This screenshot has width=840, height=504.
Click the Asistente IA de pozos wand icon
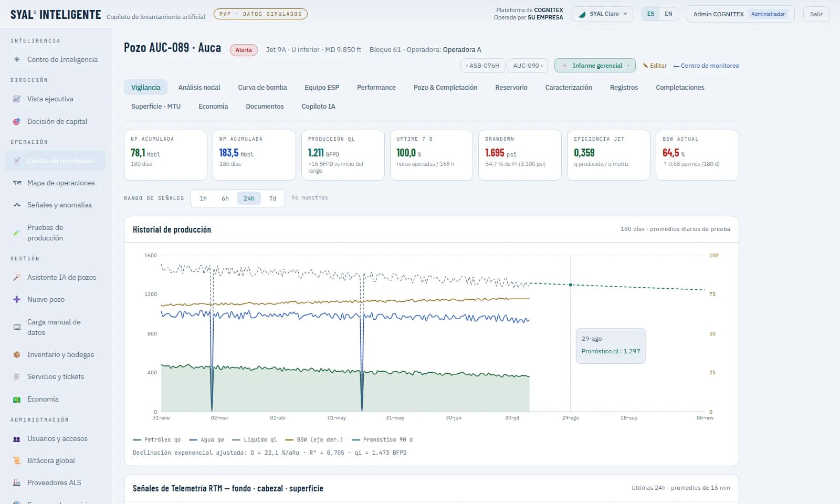pos(17,277)
